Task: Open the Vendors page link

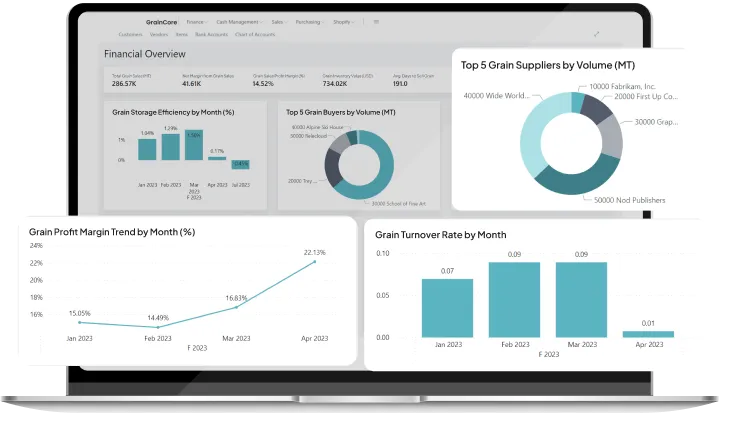Action: (157, 34)
